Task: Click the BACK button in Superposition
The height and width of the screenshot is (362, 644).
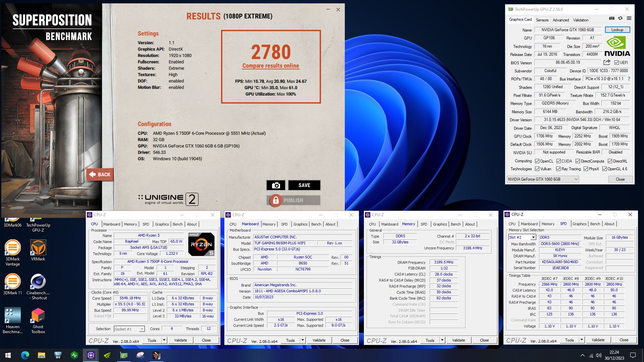Action: [100, 174]
